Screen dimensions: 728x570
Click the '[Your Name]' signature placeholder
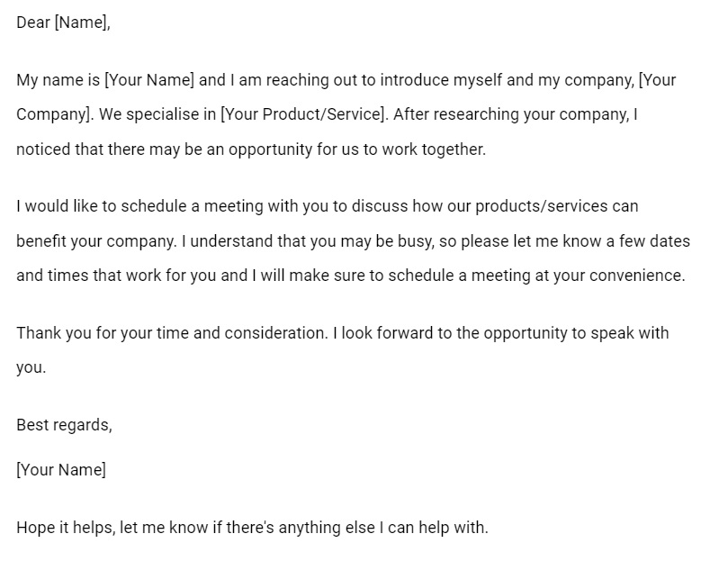click(61, 470)
